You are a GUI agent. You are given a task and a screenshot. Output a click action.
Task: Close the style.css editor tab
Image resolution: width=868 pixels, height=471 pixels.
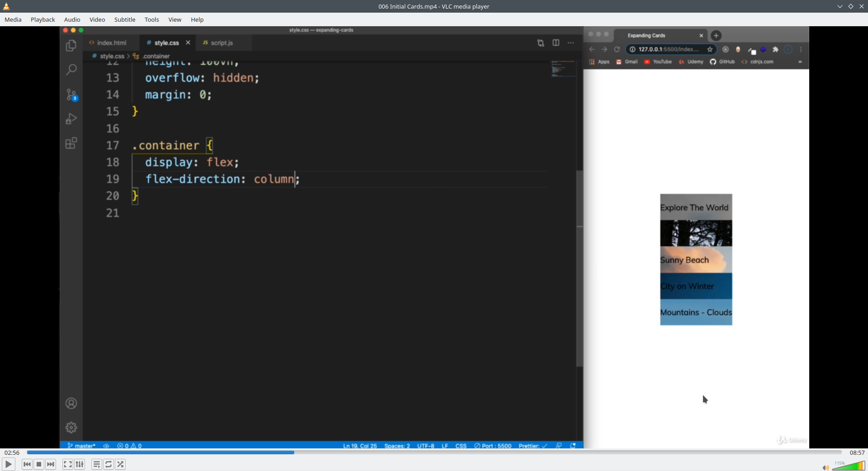tap(188, 42)
